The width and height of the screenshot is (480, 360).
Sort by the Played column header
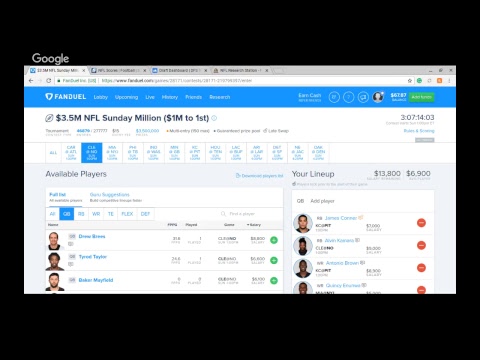point(191,225)
